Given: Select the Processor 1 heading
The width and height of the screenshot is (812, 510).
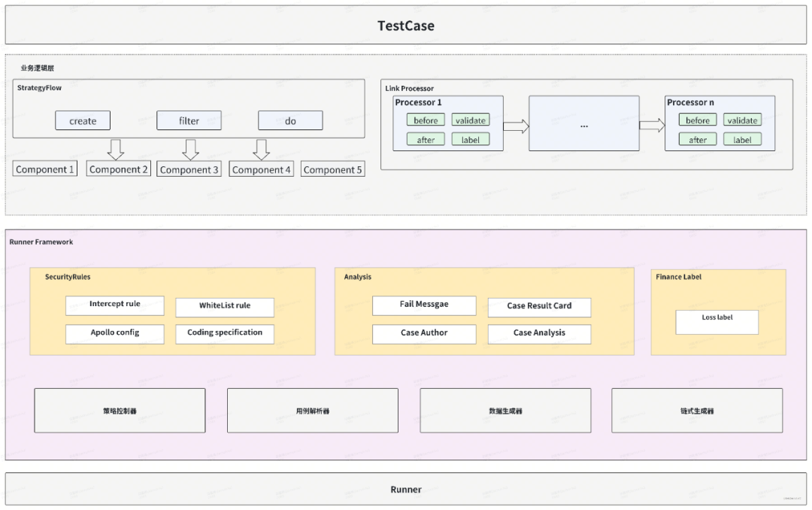Looking at the screenshot, I should pyautogui.click(x=419, y=102).
